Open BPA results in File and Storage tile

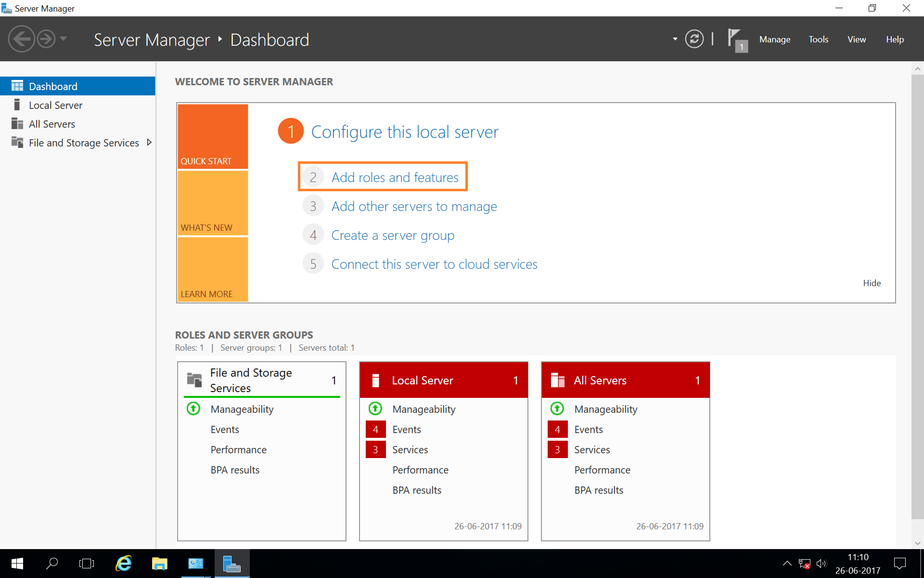235,470
